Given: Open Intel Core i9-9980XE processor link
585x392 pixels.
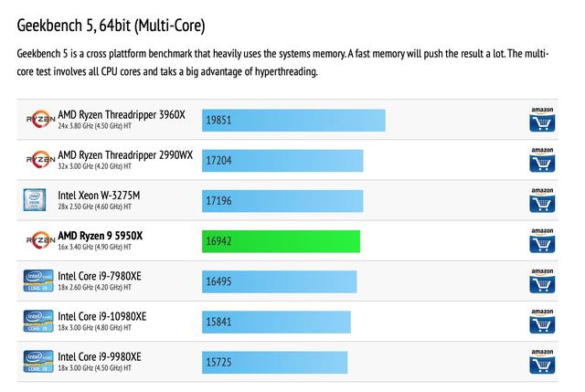Looking at the screenshot, I should pos(100,357).
